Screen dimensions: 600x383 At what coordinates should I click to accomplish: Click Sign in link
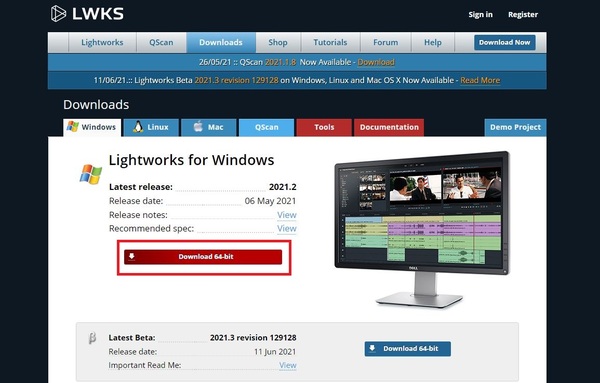[481, 15]
